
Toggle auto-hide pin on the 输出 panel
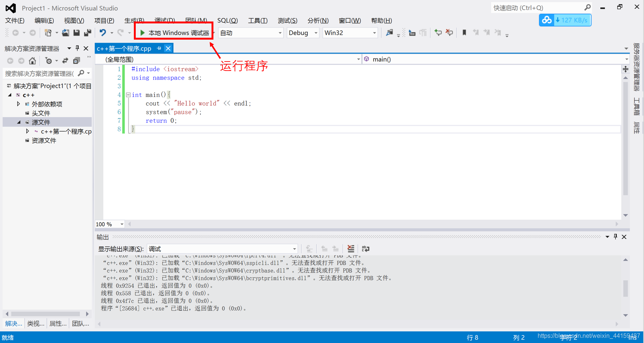(x=615, y=237)
